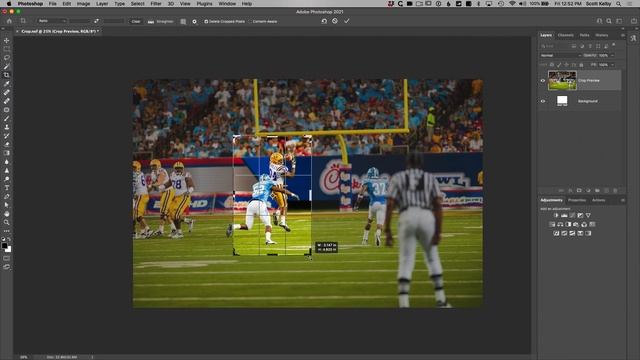Click the Clear button in options bar
640x360 pixels.
pyautogui.click(x=136, y=21)
